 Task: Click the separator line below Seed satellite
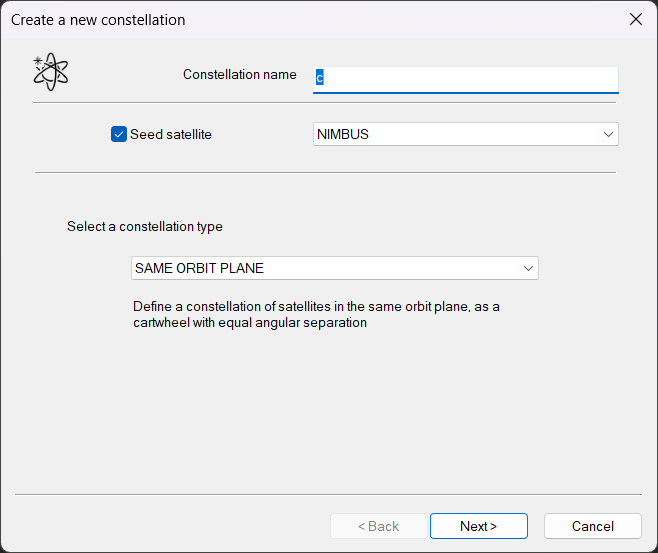[325, 172]
